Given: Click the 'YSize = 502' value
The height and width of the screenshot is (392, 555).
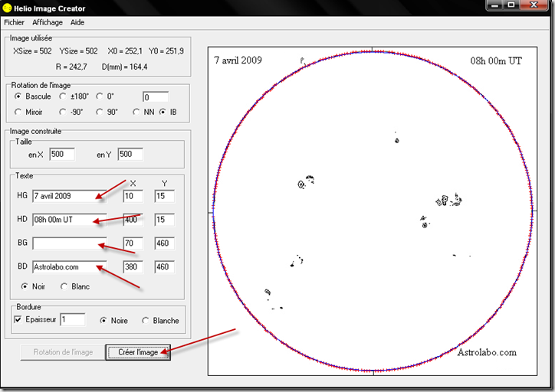Looking at the screenshot, I should tap(79, 51).
